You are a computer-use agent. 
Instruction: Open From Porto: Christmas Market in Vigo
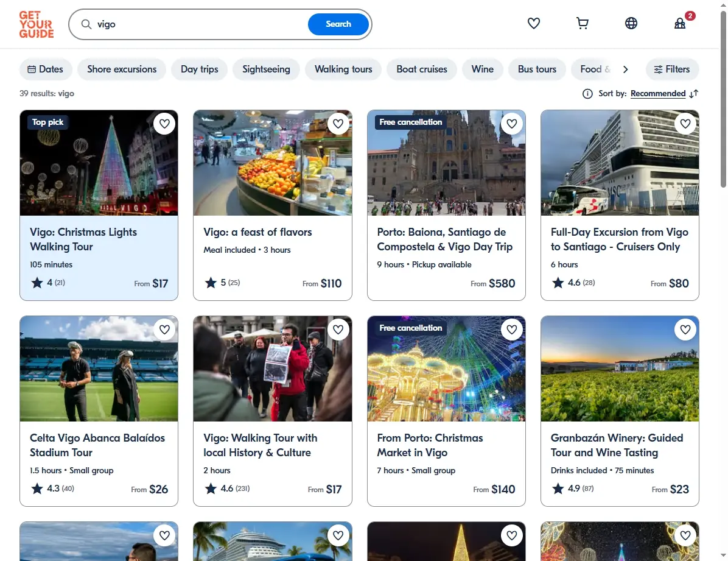tap(430, 445)
